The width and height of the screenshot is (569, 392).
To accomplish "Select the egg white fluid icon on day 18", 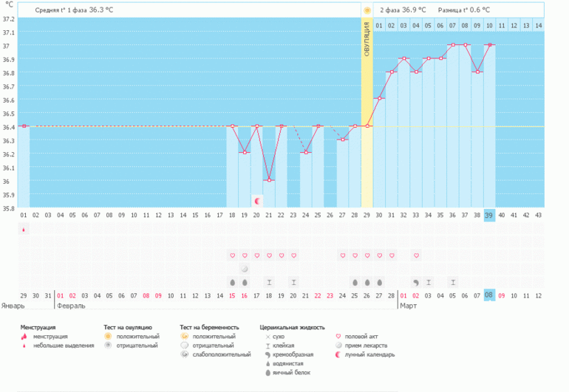I will (x=233, y=282).
